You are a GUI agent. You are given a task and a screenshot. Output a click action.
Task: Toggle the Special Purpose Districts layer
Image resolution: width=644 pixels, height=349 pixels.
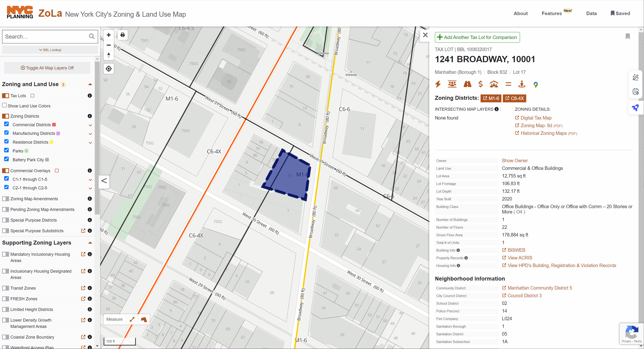tap(6, 220)
